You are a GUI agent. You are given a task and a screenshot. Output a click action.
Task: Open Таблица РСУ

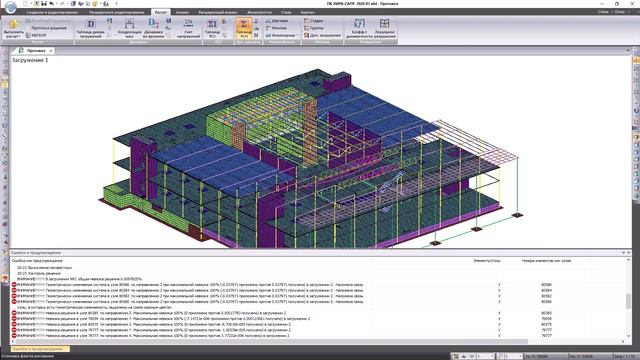212,28
